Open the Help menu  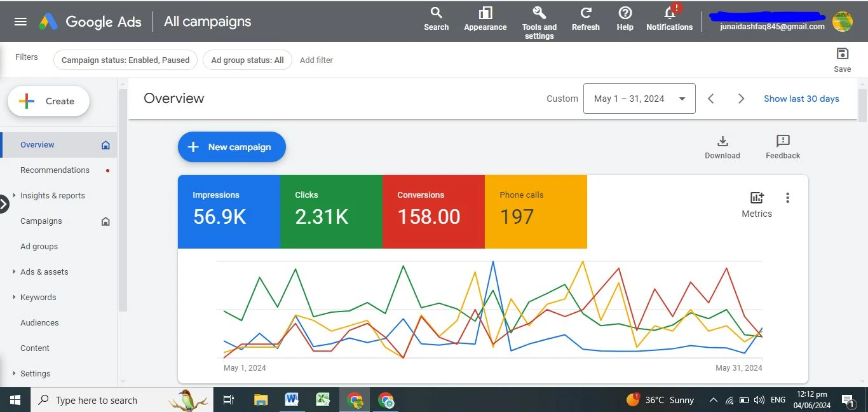[x=625, y=18]
